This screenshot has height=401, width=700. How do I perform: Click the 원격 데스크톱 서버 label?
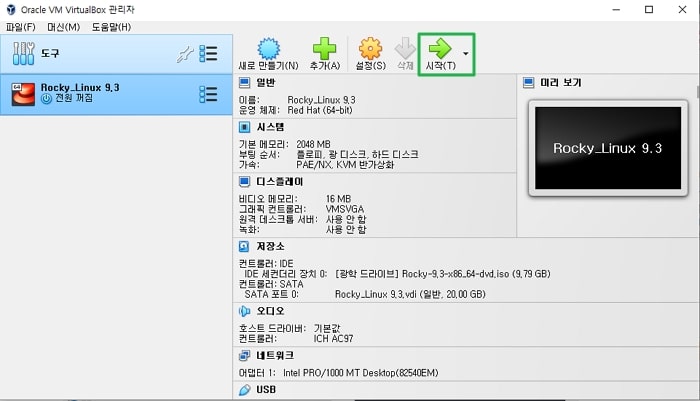[278, 219]
